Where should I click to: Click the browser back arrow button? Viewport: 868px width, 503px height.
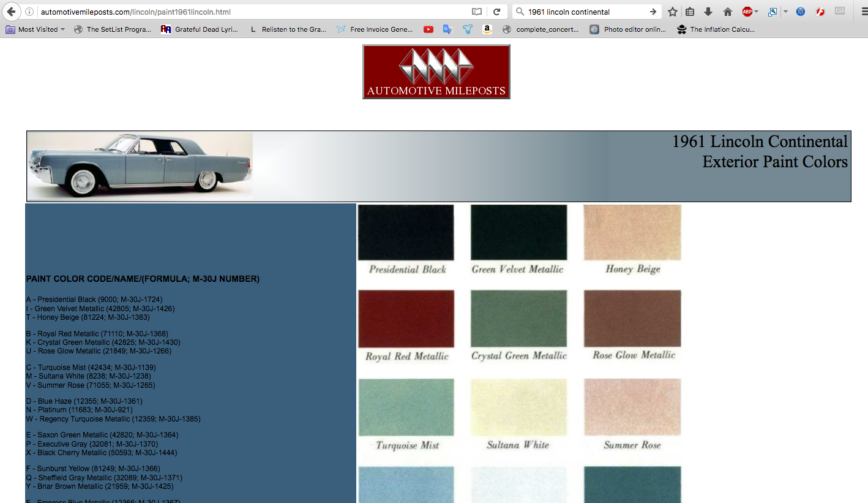coord(11,12)
